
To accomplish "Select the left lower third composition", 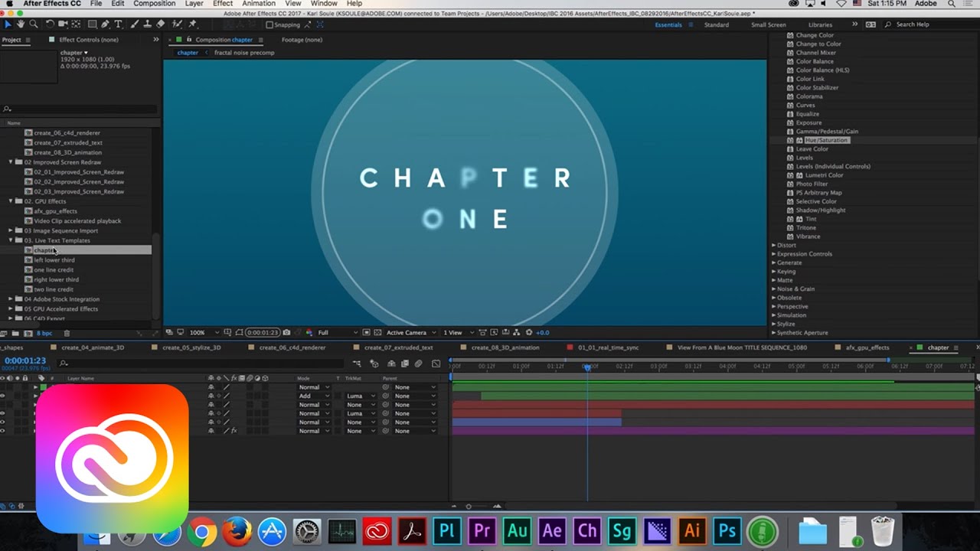I will (54, 260).
